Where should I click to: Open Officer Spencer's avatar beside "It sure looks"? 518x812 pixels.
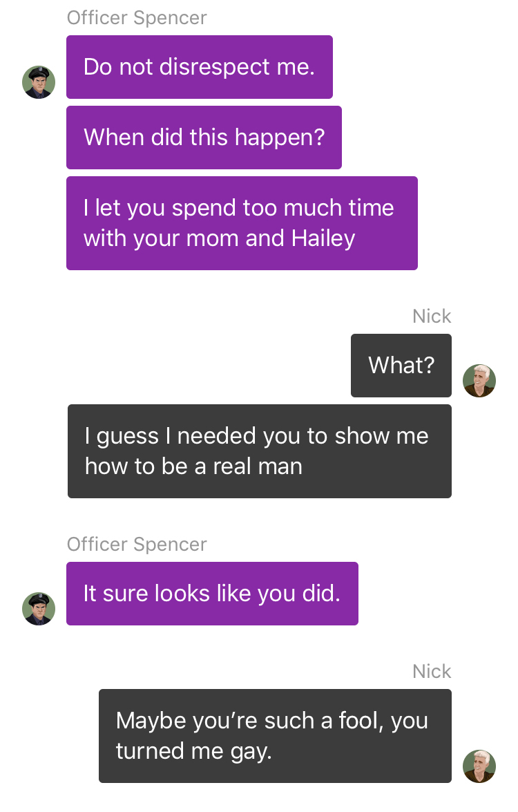pos(39,609)
